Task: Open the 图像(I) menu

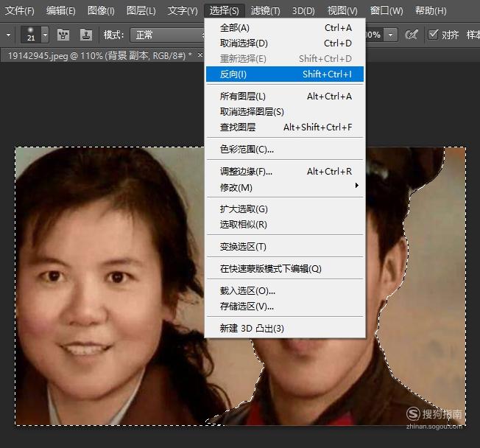Action: point(101,11)
